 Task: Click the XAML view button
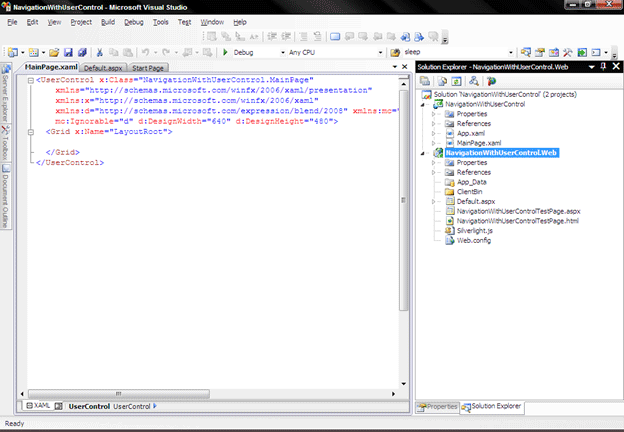tap(38, 406)
